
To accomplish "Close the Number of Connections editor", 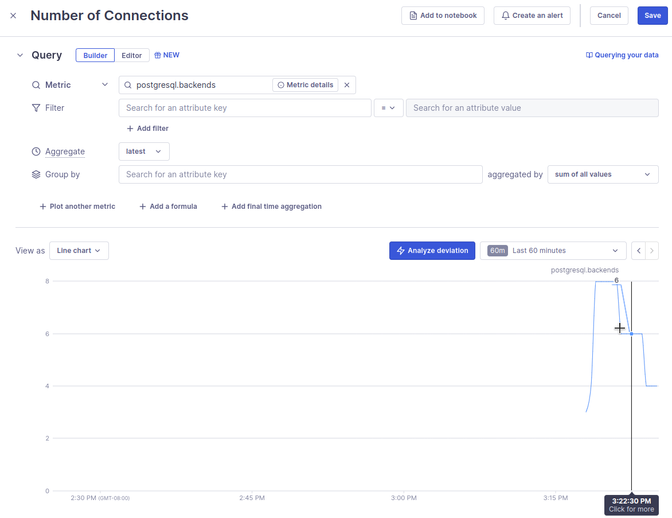I will pyautogui.click(x=13, y=16).
